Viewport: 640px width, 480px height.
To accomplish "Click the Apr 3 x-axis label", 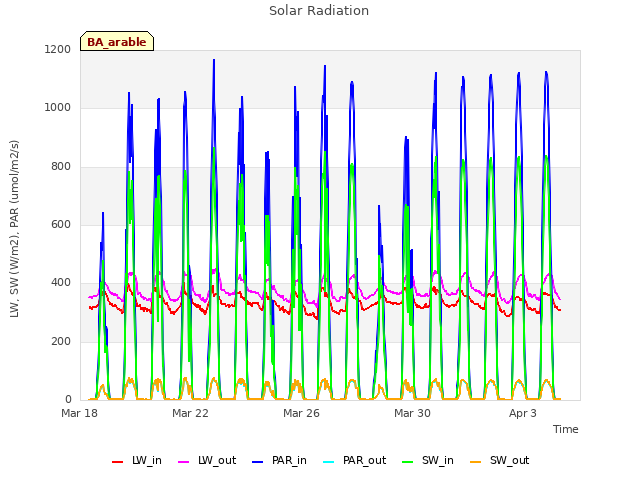I will coord(523,413).
